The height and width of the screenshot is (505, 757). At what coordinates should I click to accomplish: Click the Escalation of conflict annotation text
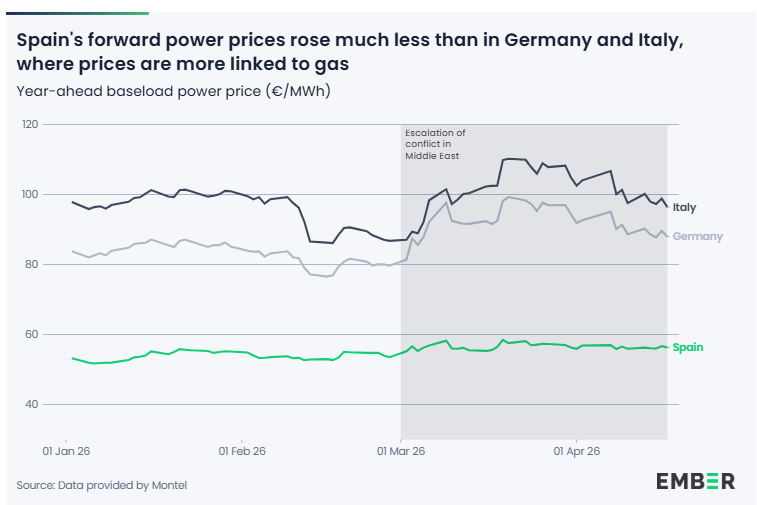(435, 144)
